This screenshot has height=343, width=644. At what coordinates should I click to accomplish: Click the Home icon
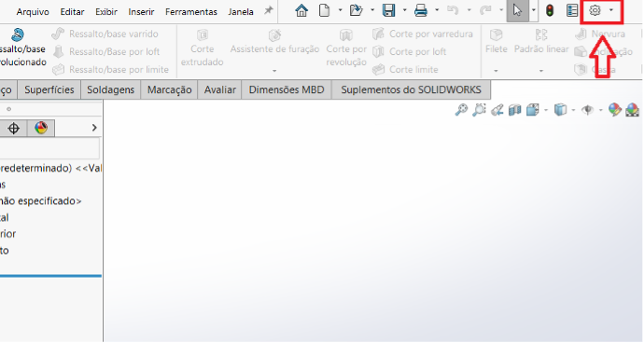301,10
